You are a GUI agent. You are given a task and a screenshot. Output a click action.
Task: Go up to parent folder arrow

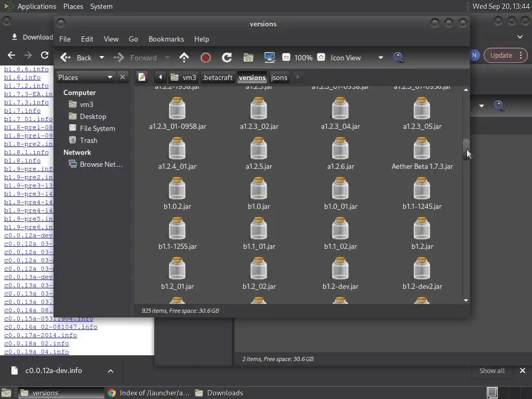pyautogui.click(x=184, y=57)
